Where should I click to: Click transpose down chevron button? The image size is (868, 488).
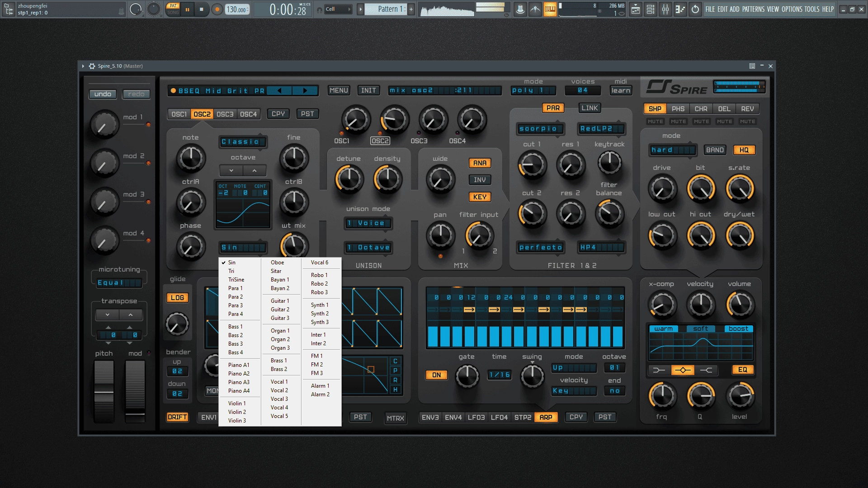click(x=108, y=315)
